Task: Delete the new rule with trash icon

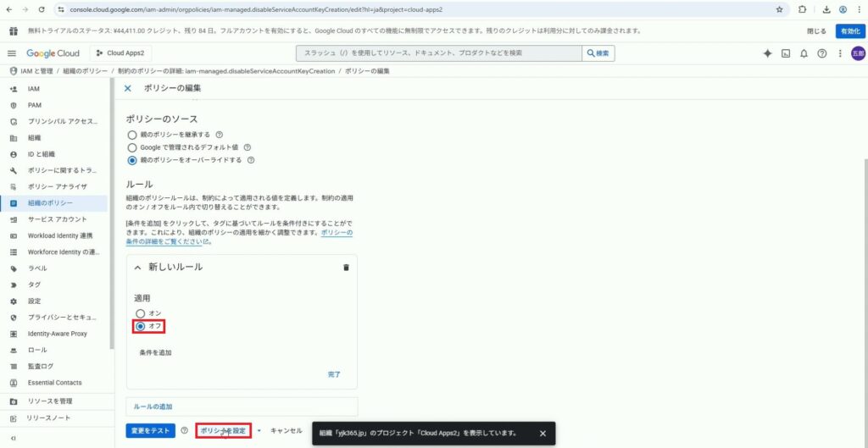Action: (346, 268)
